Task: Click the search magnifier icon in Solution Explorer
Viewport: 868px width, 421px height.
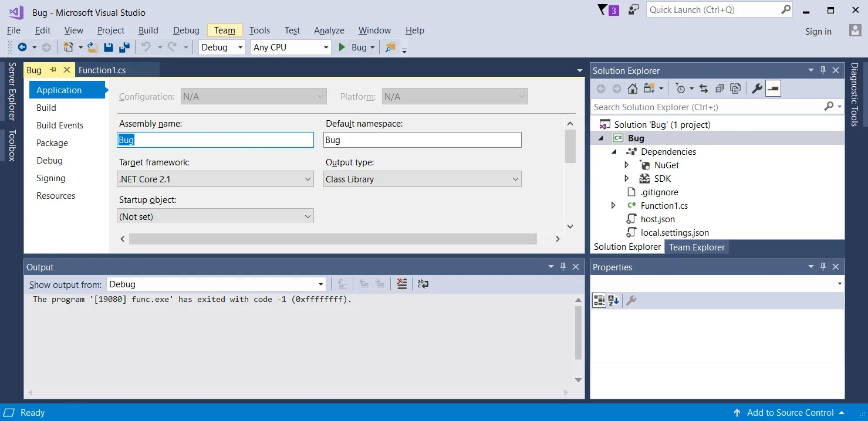Action: point(829,107)
